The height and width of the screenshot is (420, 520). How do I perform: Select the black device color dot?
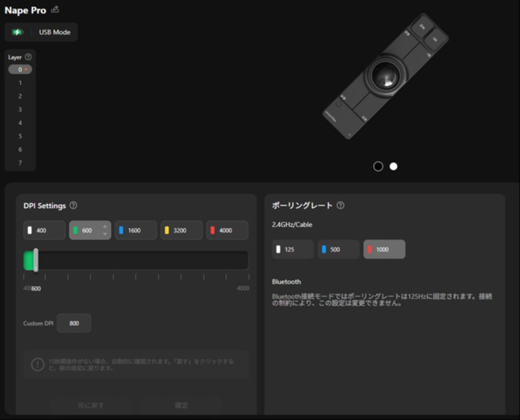(378, 166)
